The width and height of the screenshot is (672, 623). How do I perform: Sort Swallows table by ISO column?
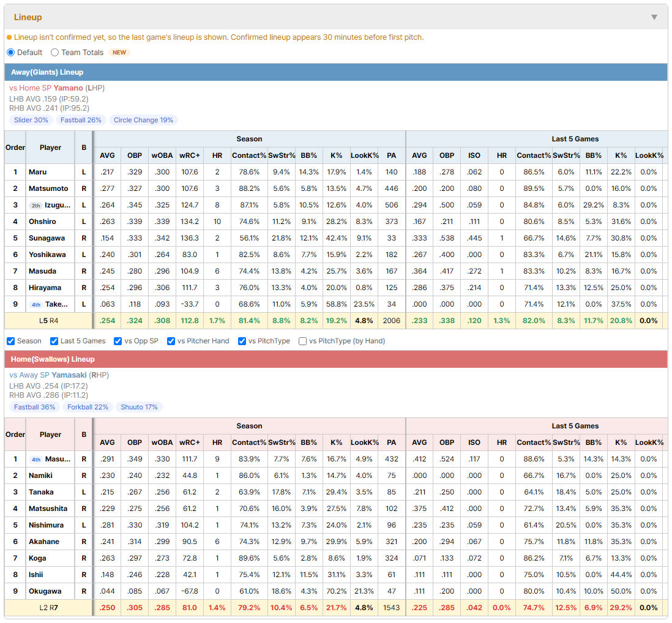coord(474,442)
